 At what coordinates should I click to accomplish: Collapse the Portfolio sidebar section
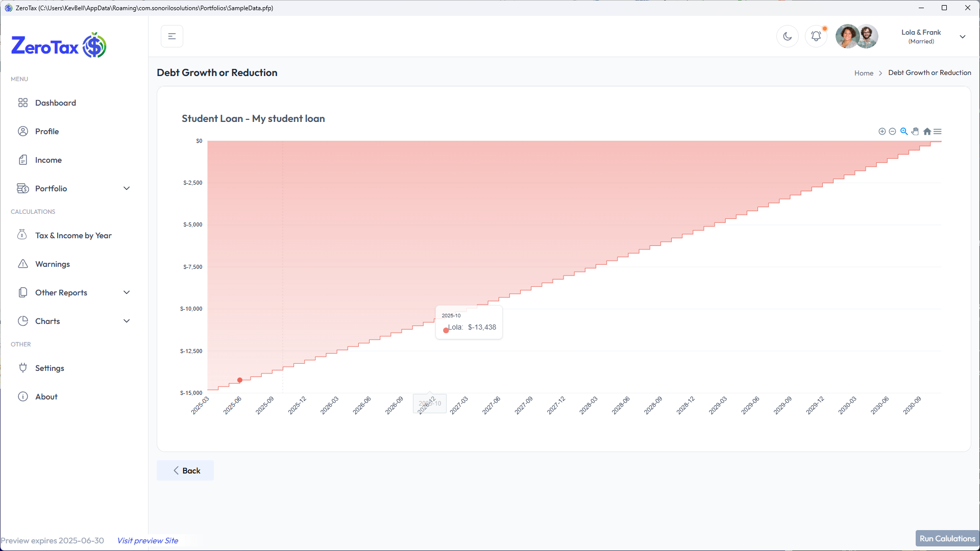click(126, 188)
